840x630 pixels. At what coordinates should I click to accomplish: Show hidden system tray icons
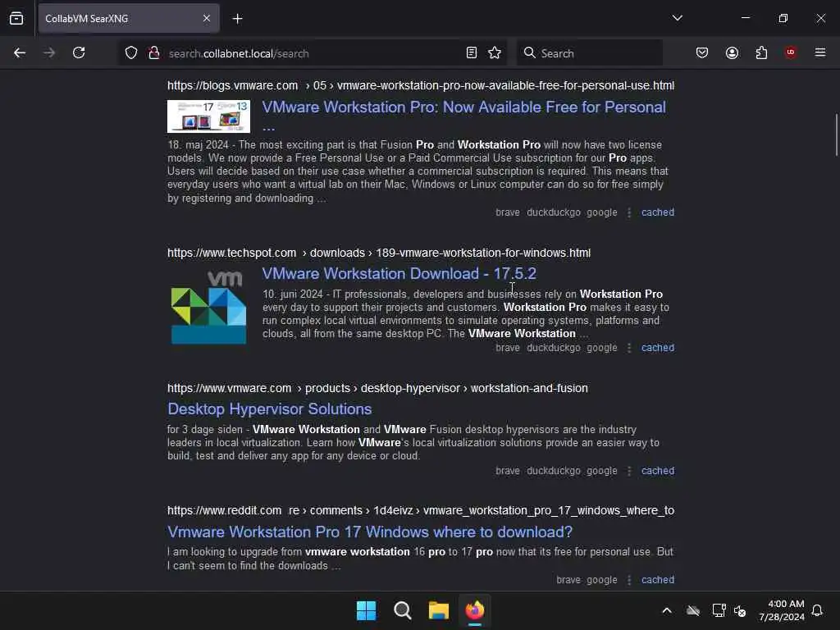point(667,610)
